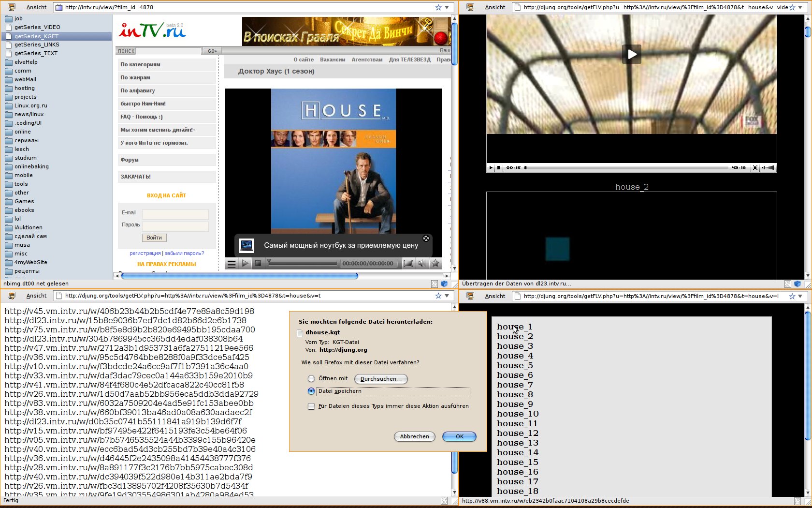
Task: Click script status icon in top-left pane
Action: 434,284
